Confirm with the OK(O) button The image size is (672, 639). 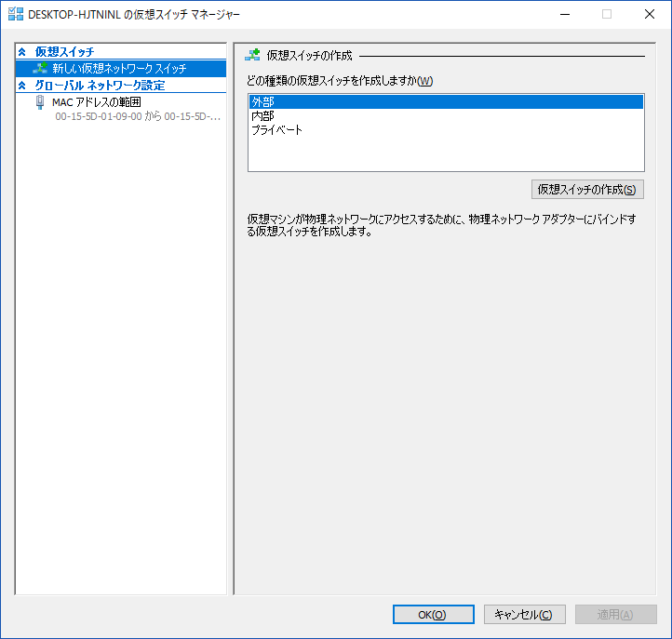[x=434, y=615]
